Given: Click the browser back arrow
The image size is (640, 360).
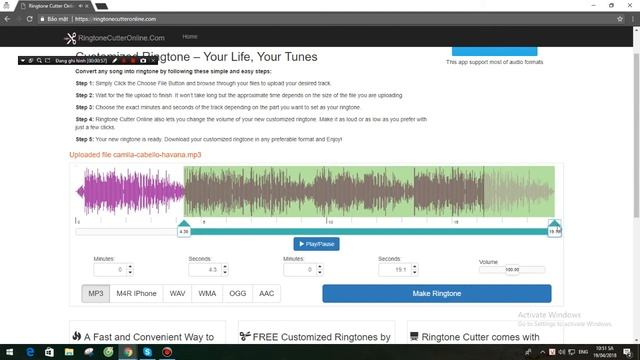Looking at the screenshot, I should coord(7,19).
